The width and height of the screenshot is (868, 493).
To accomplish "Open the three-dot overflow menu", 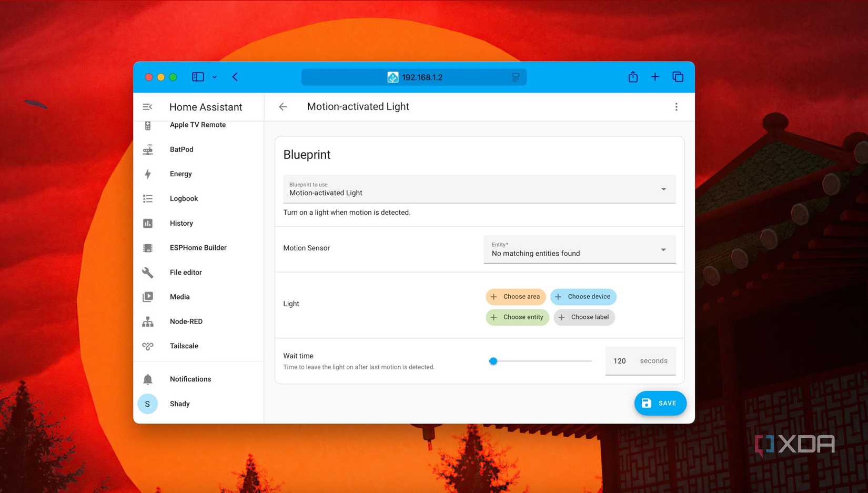I will pos(677,107).
